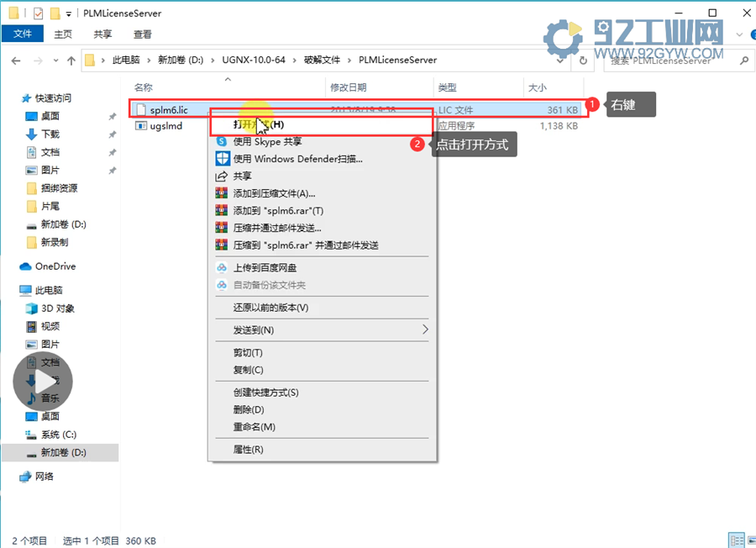This screenshot has width=756, height=548.
Task: Open the 发送到(N) submenu
Action: click(322, 330)
